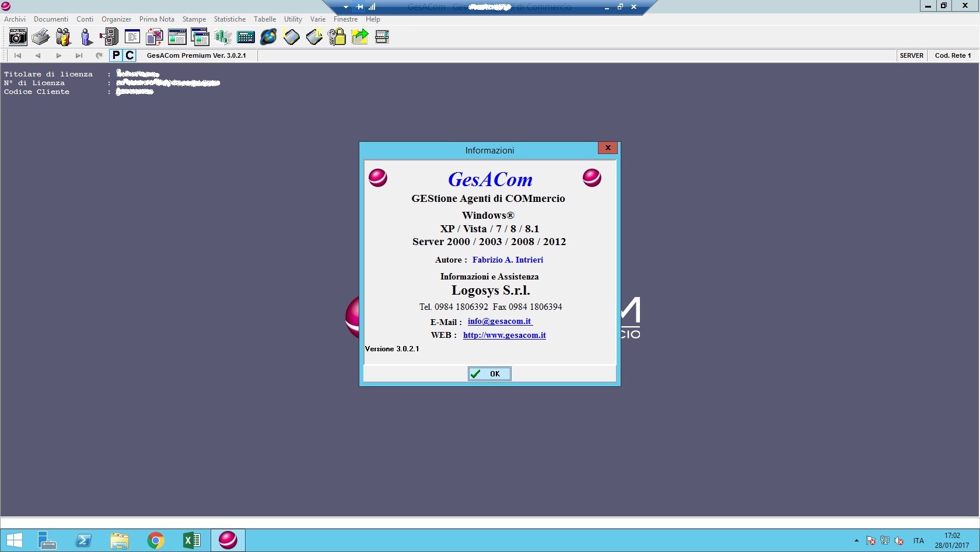Screen dimensions: 980x552
Task: Click the grey refresh arrow icon
Action: (99, 55)
